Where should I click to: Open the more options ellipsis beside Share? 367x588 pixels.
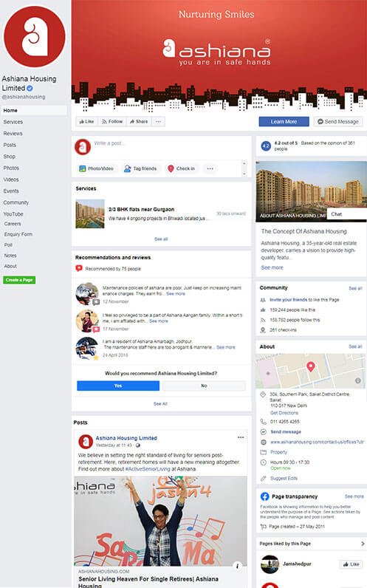tap(159, 121)
